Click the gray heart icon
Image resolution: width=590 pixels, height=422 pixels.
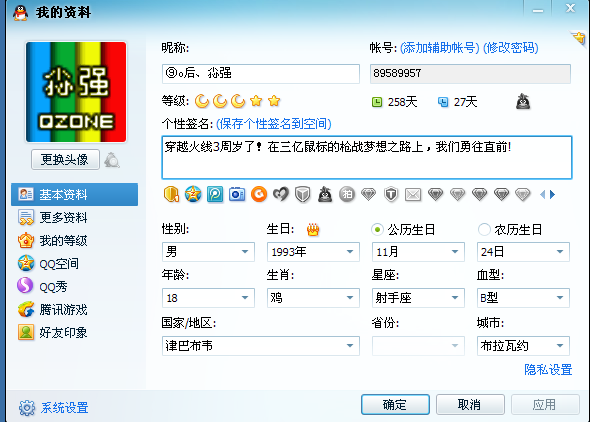(281, 194)
